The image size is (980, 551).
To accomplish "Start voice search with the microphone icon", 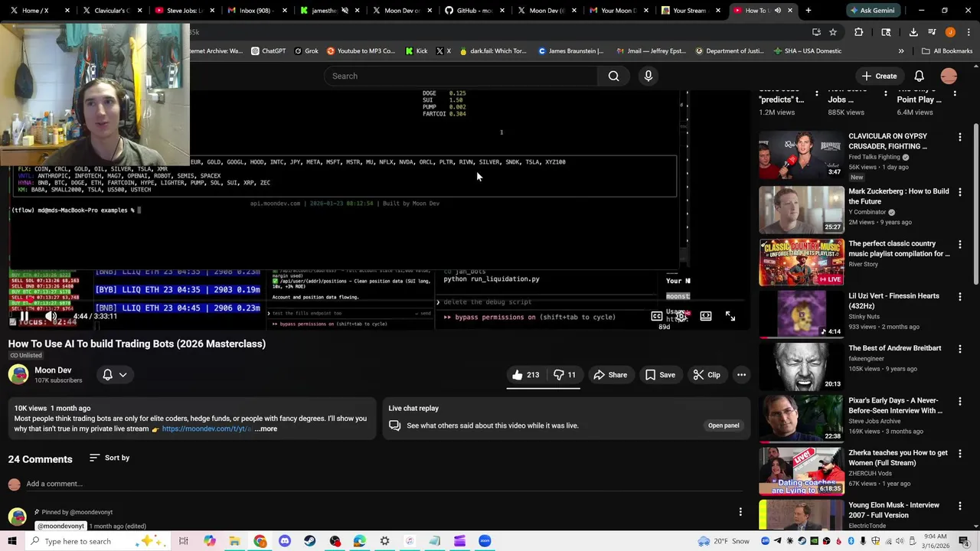I will tap(648, 76).
